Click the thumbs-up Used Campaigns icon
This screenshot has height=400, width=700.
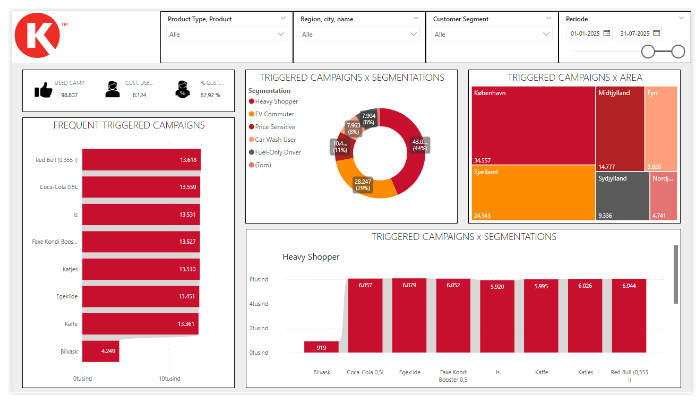tap(43, 90)
